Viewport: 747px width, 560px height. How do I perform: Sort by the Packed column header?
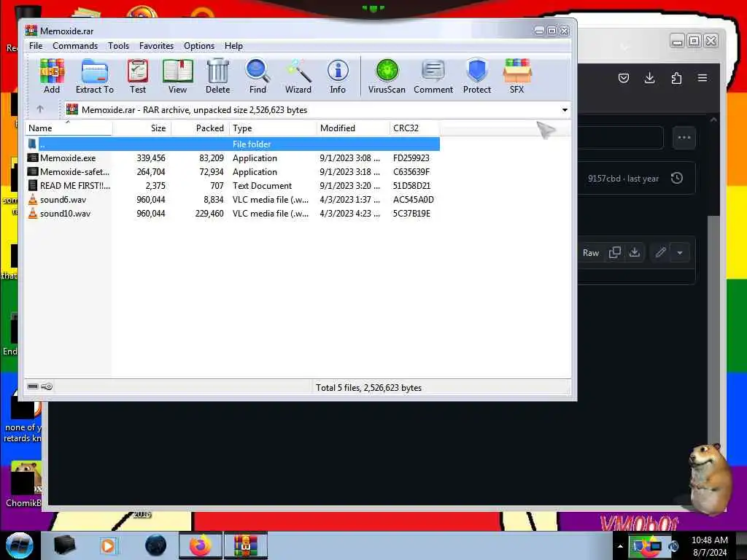click(x=200, y=128)
